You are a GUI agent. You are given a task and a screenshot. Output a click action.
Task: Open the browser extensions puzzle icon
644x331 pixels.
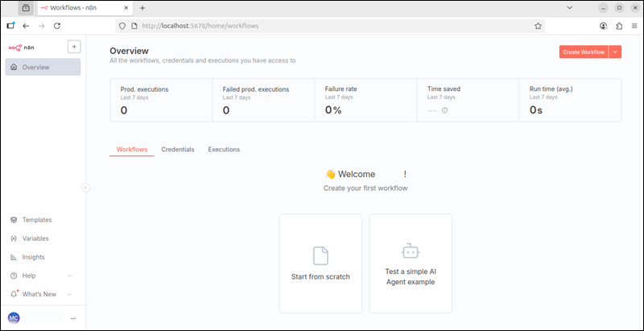click(x=619, y=26)
